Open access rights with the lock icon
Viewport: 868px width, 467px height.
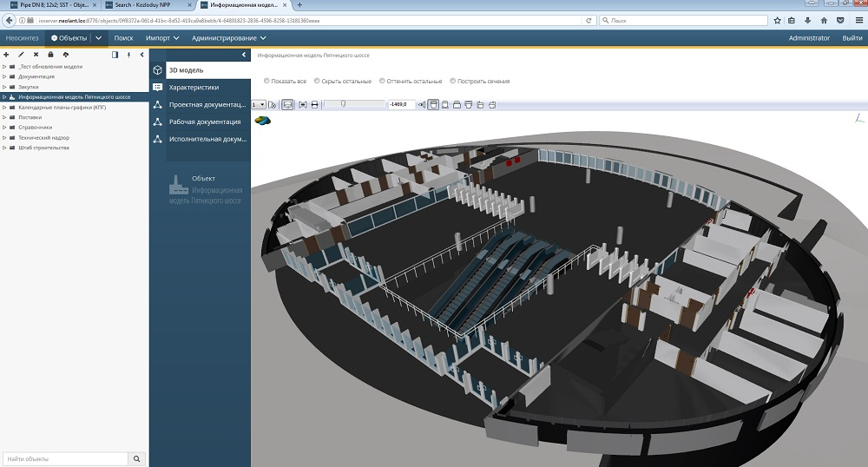pyautogui.click(x=50, y=55)
